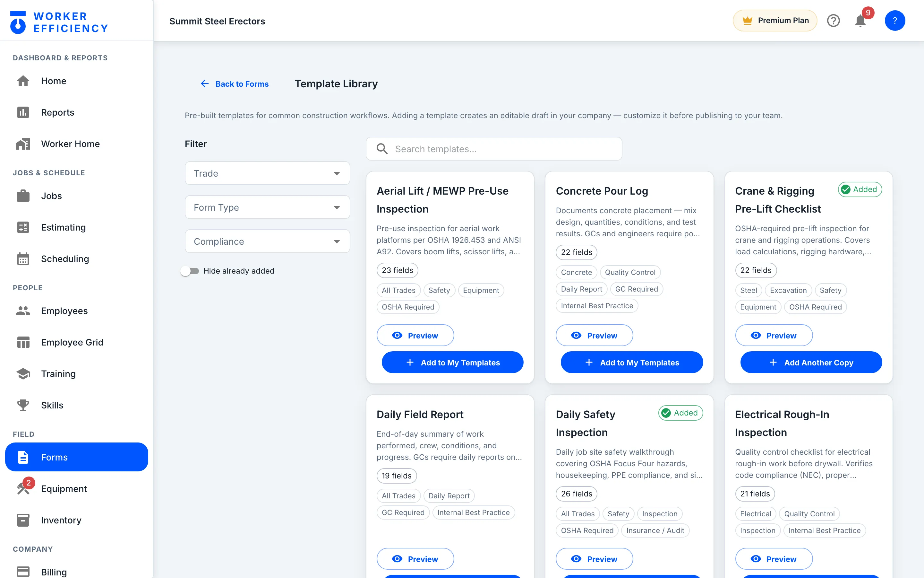Click the Scheduling calendar icon
The height and width of the screenshot is (578, 924).
23,259
